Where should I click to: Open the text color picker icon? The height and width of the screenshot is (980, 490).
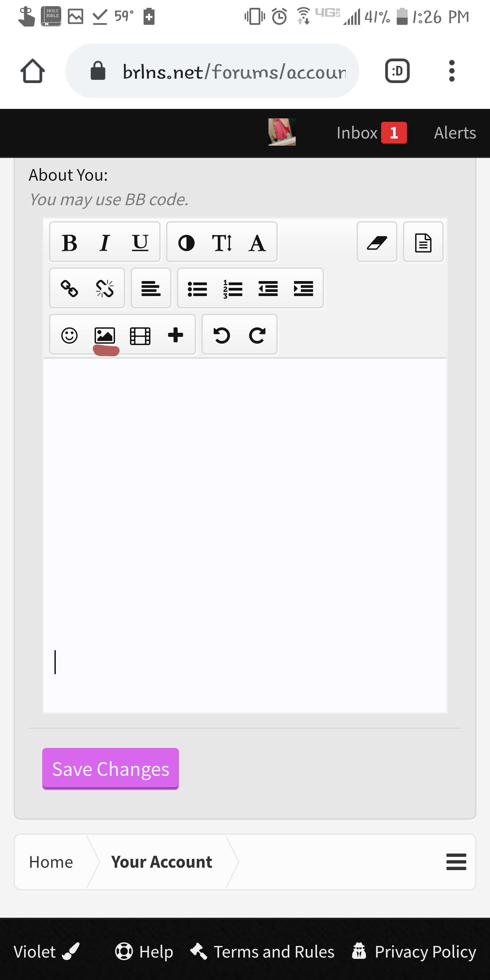[186, 243]
